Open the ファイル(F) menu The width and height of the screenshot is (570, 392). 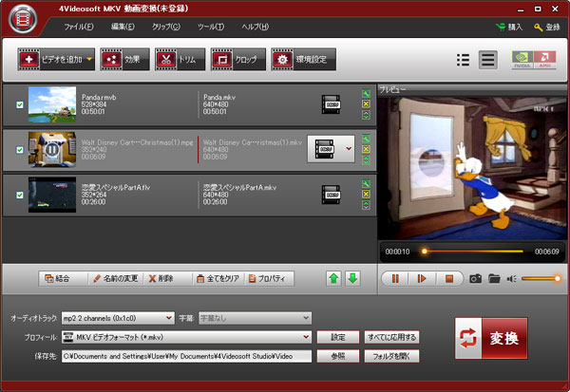click(79, 27)
